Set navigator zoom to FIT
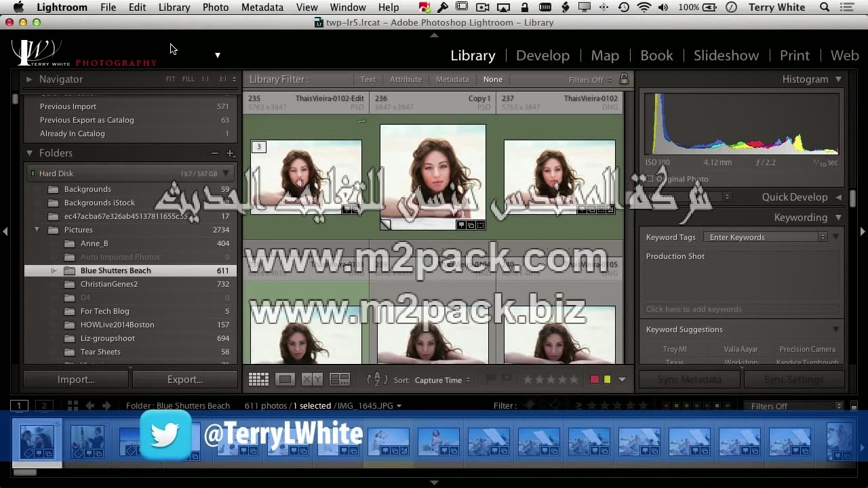 [171, 79]
